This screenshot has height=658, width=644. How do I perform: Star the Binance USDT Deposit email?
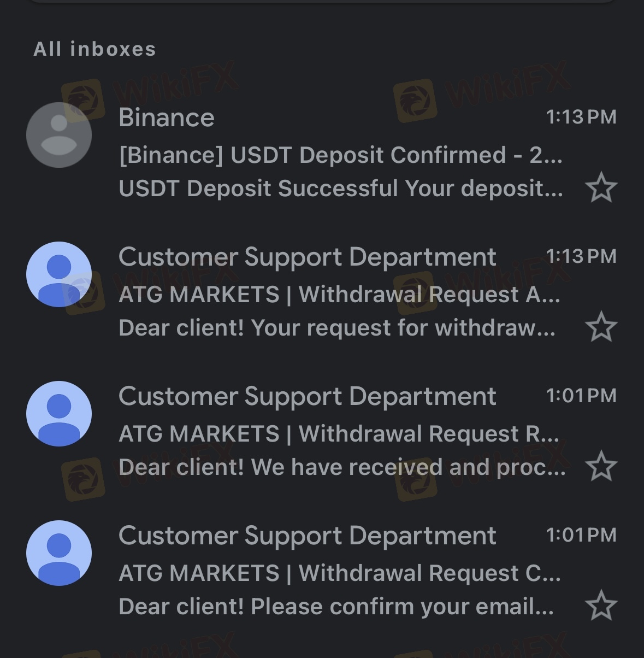[601, 187]
